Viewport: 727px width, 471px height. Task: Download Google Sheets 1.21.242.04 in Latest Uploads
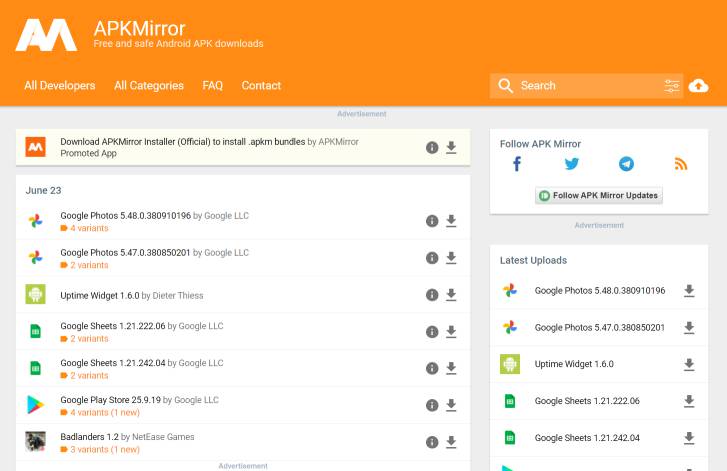pos(689,438)
